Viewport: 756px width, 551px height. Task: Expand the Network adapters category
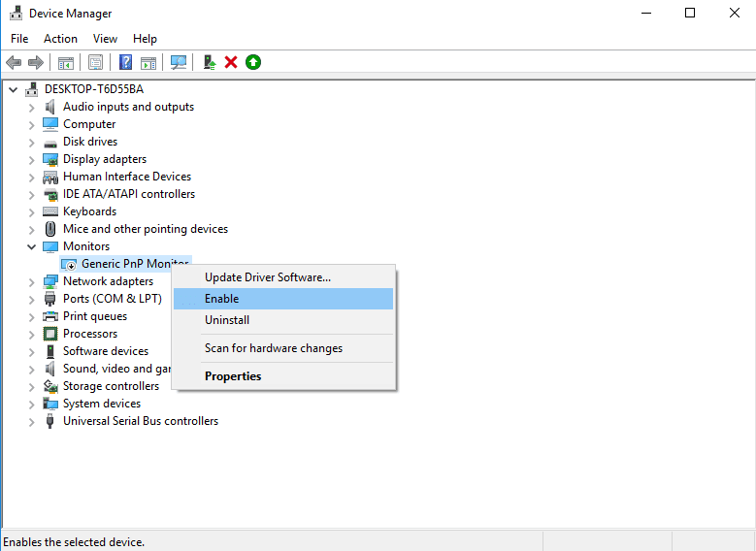pos(31,282)
